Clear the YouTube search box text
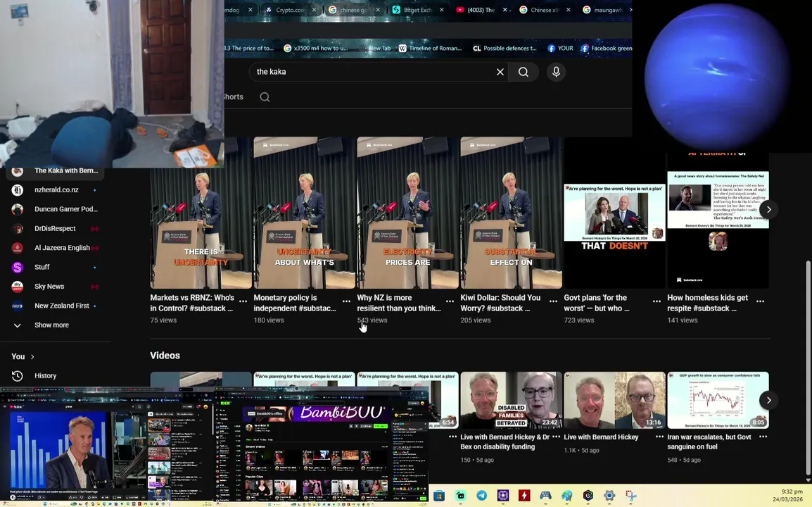The height and width of the screenshot is (507, 812). (x=500, y=72)
